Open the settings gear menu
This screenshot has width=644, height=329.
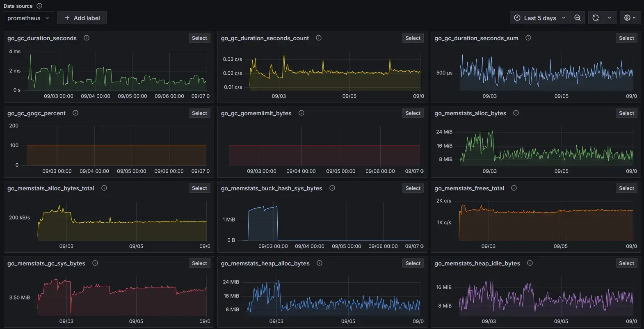[630, 18]
